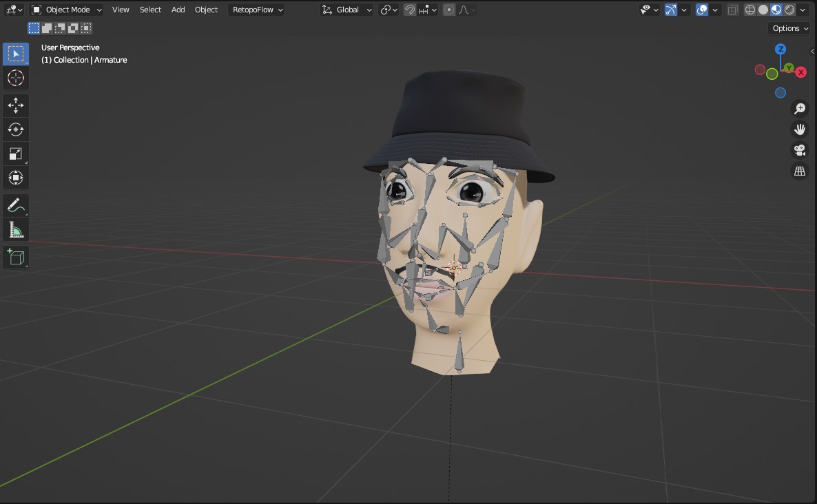
Task: Open the snapping options dropdown
Action: click(428, 10)
